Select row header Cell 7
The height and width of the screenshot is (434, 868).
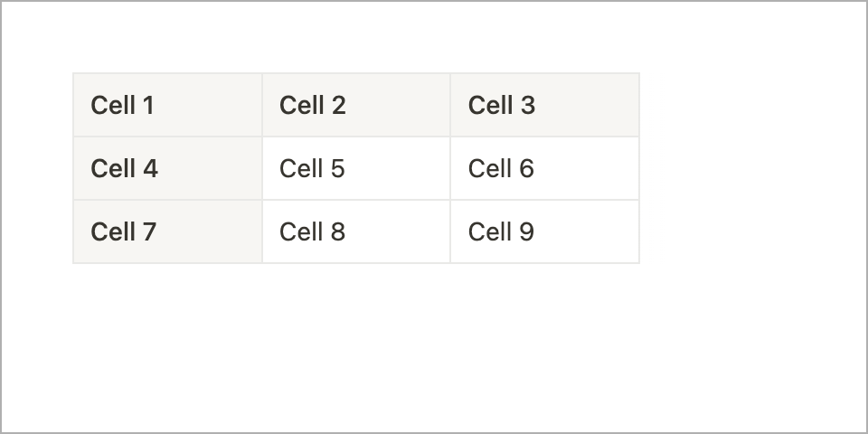click(167, 231)
